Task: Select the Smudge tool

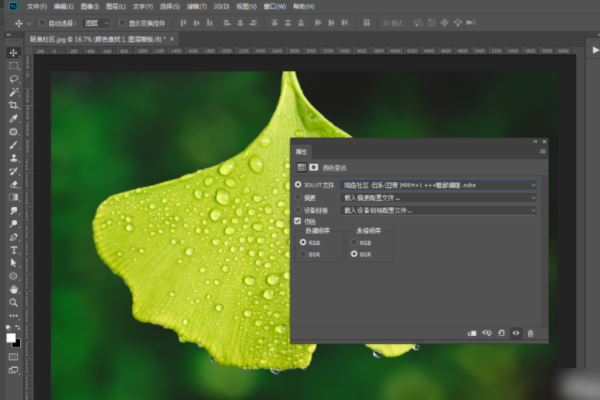Action: [x=14, y=211]
